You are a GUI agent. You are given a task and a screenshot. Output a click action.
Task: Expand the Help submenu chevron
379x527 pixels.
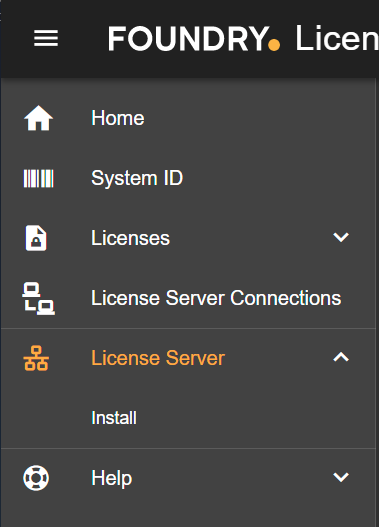341,477
